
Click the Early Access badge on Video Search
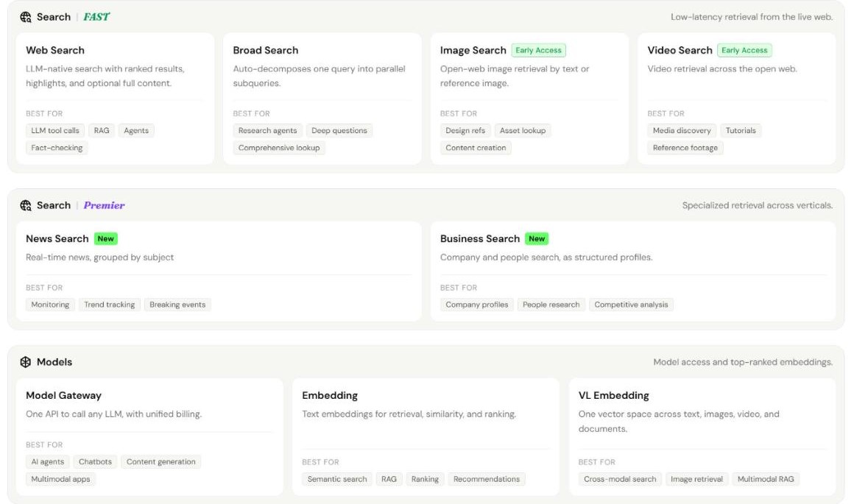tap(744, 50)
